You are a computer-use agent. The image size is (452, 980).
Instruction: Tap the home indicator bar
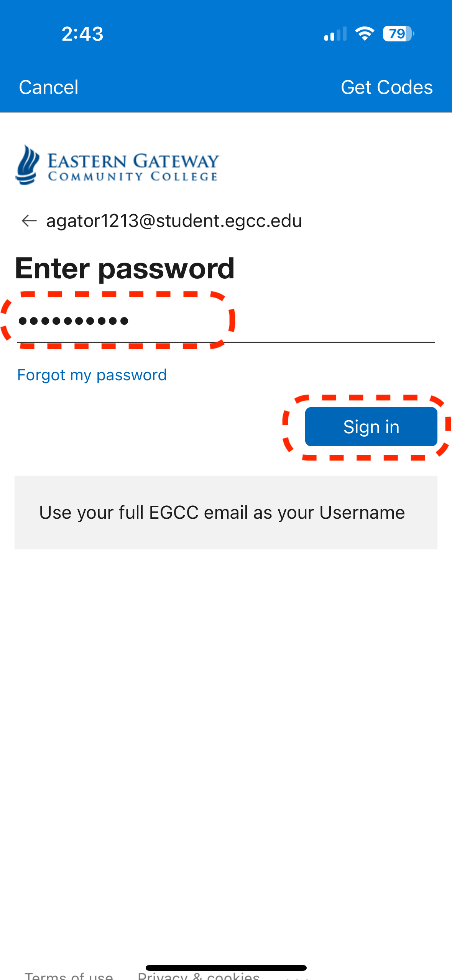point(226,968)
